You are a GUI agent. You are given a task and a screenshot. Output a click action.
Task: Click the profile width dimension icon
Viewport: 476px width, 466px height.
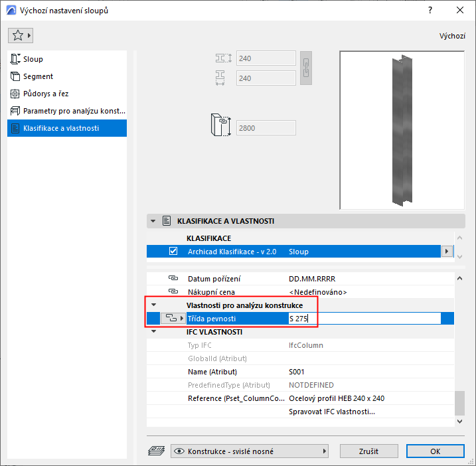pyautogui.click(x=220, y=78)
